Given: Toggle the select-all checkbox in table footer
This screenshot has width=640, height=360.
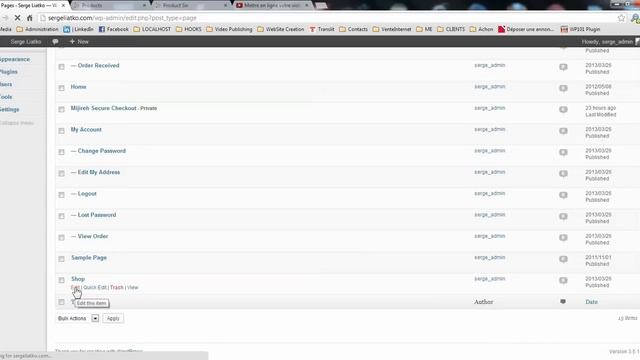Looking at the screenshot, I should tap(61, 302).
